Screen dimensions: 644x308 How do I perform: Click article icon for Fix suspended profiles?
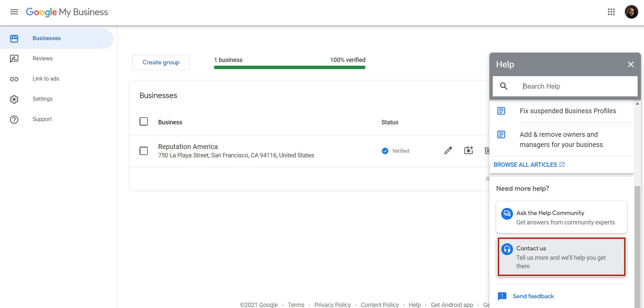click(501, 111)
